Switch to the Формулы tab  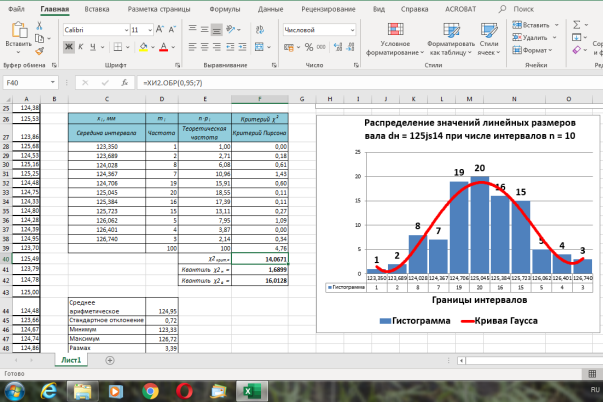[225, 9]
